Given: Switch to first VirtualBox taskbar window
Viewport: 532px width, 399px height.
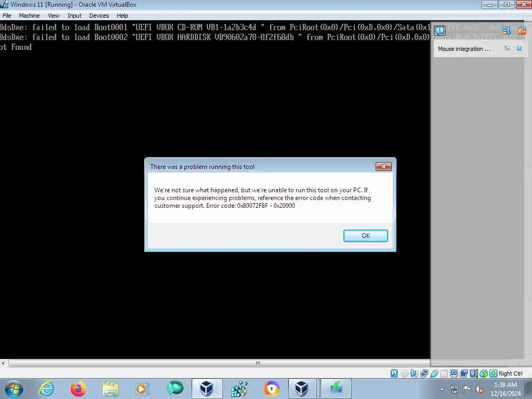Looking at the screenshot, I should click(x=207, y=389).
